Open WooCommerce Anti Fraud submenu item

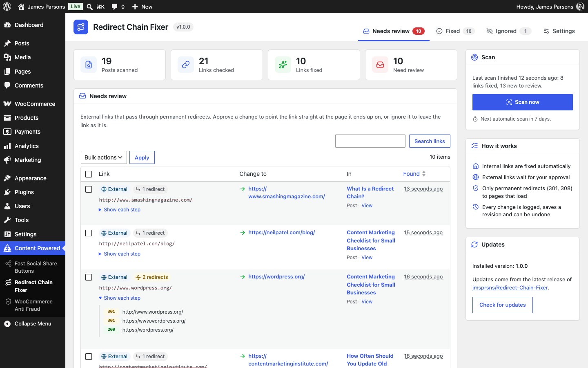[x=33, y=305]
